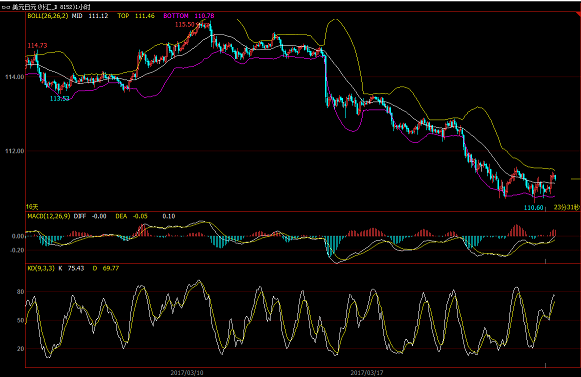Click the MID 111.12 value
The width and height of the screenshot is (581, 377).
(x=90, y=16)
